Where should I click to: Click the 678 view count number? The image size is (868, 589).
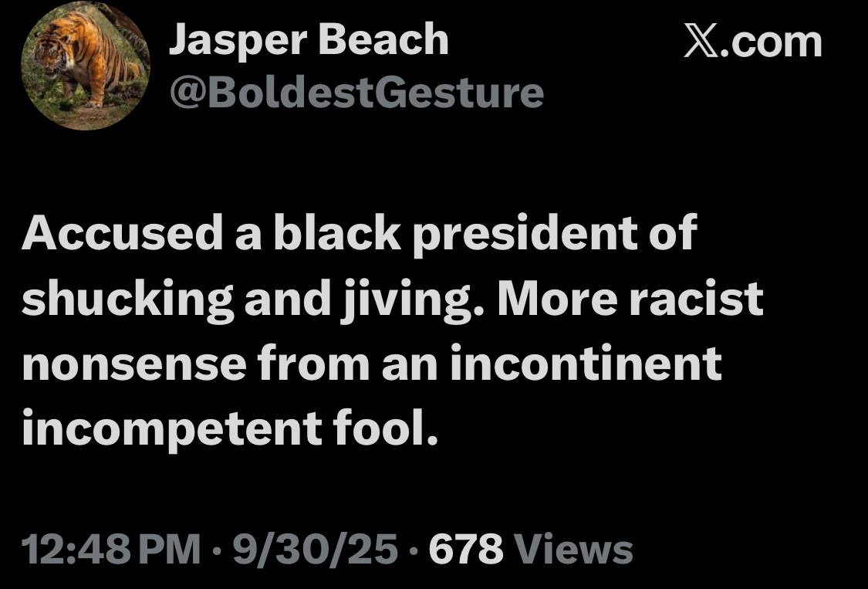click(x=466, y=550)
